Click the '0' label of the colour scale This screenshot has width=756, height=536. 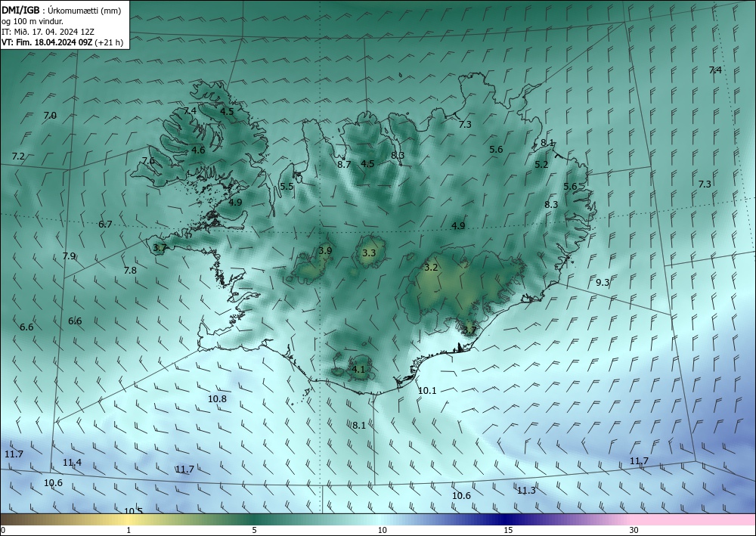[3, 531]
